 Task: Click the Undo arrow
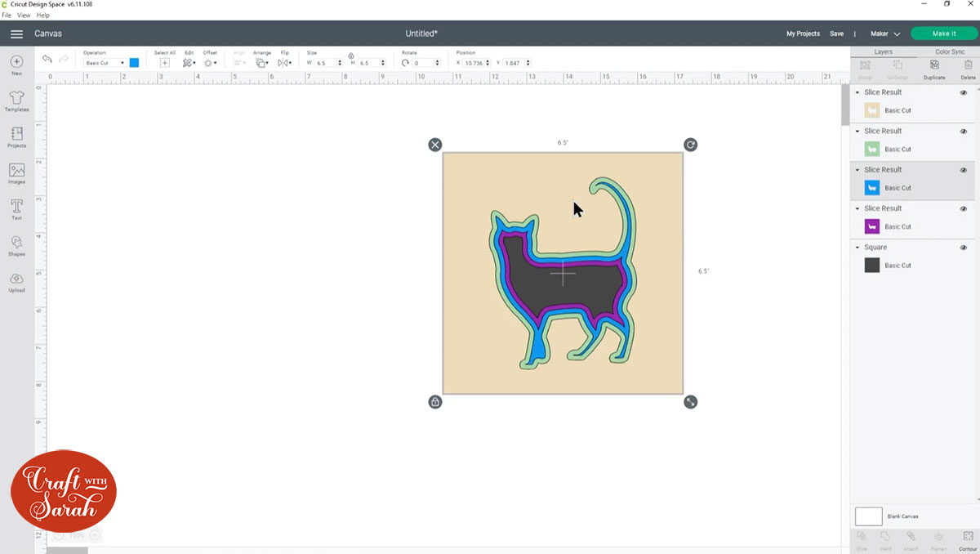pyautogui.click(x=47, y=60)
